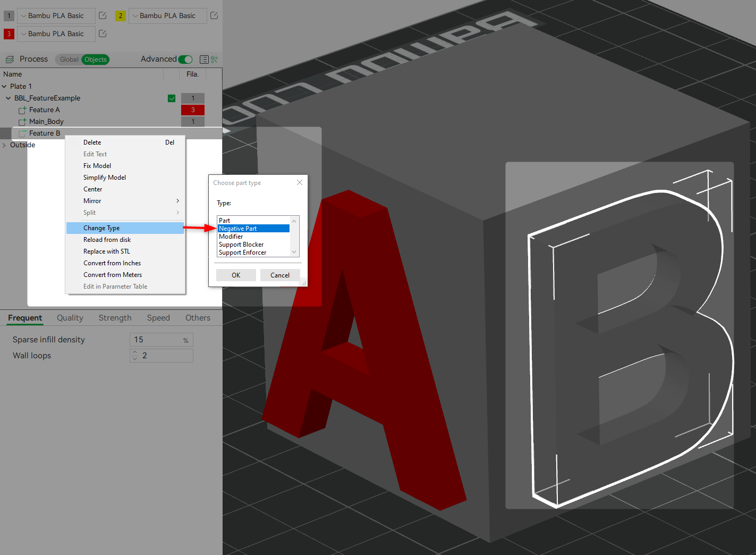Uncheck the BBL_FeatureExample checkbox
This screenshot has height=555, width=756.
(172, 98)
